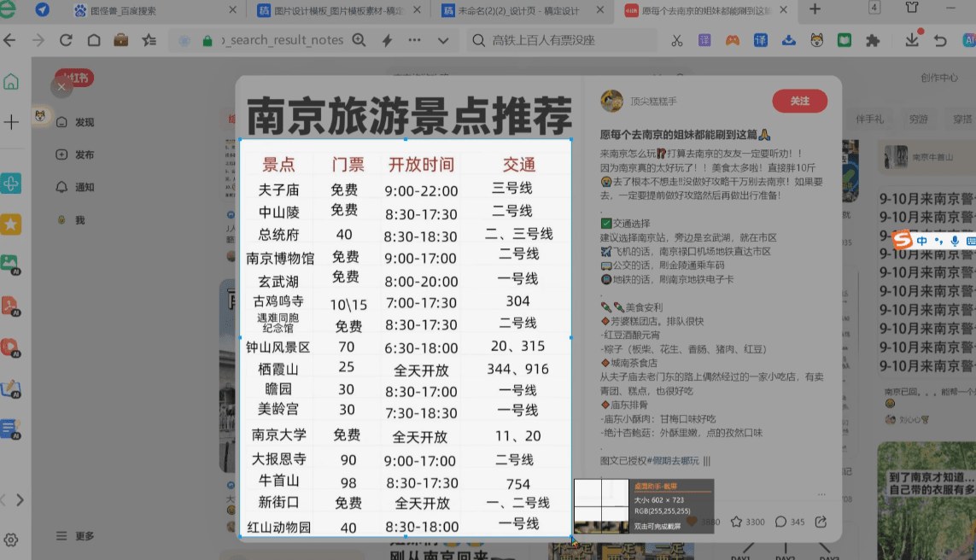Expand the 更多 menu at bottom left
This screenshot has height=560, width=976.
(x=76, y=536)
